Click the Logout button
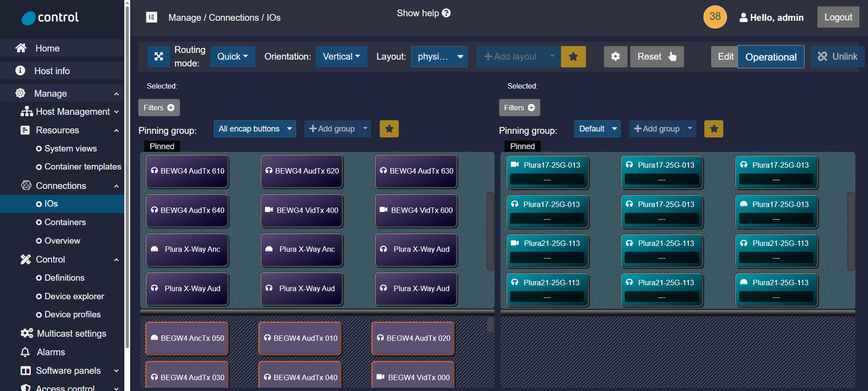868x391 pixels. [838, 17]
